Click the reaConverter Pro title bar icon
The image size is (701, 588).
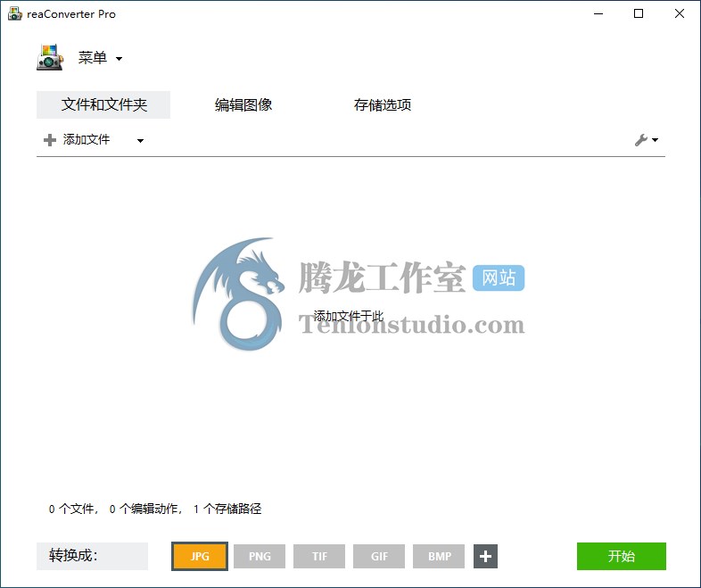(15, 13)
